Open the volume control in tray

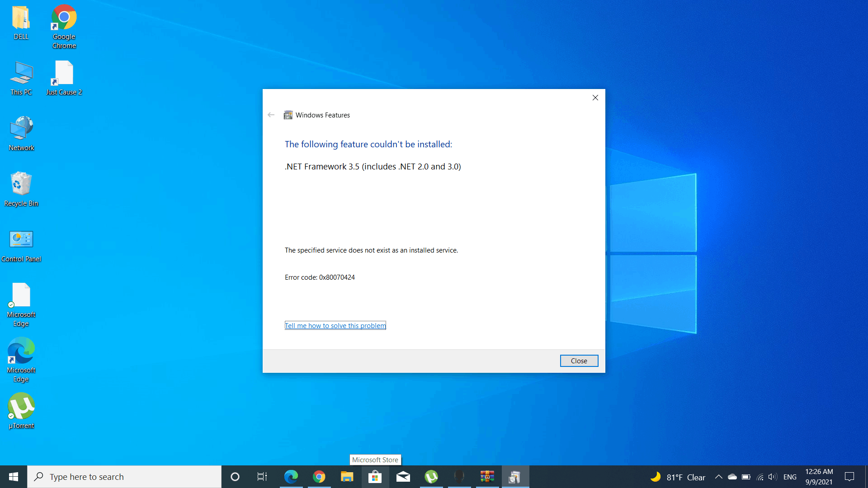[x=773, y=477]
